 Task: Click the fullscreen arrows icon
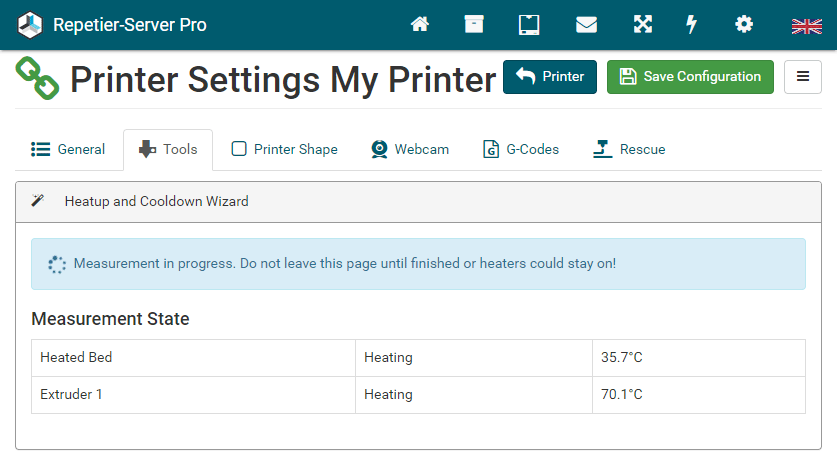click(641, 25)
